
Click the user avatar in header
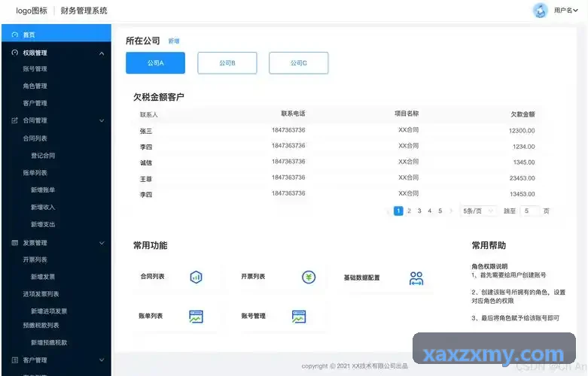[x=541, y=11]
